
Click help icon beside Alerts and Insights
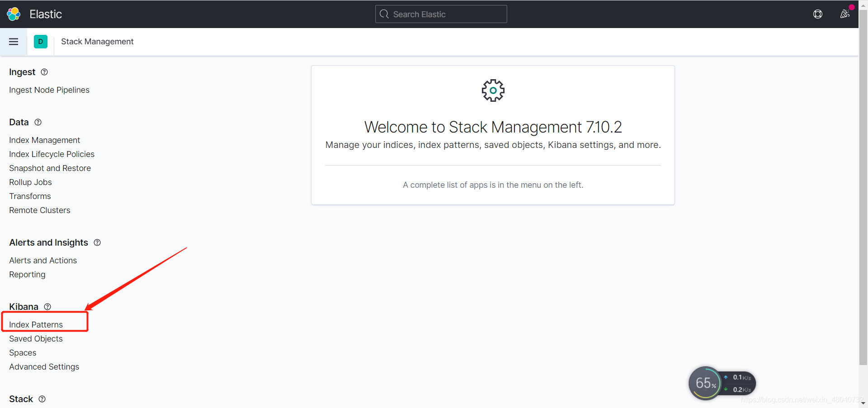click(97, 242)
